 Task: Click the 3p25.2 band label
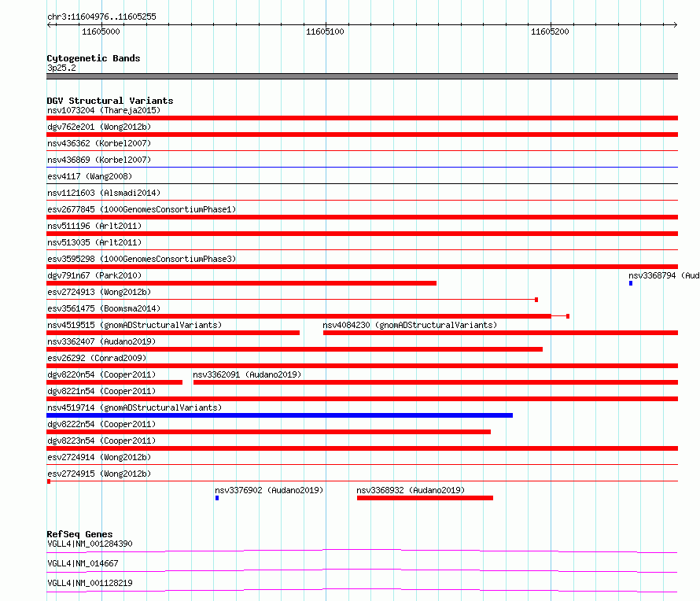pos(61,68)
